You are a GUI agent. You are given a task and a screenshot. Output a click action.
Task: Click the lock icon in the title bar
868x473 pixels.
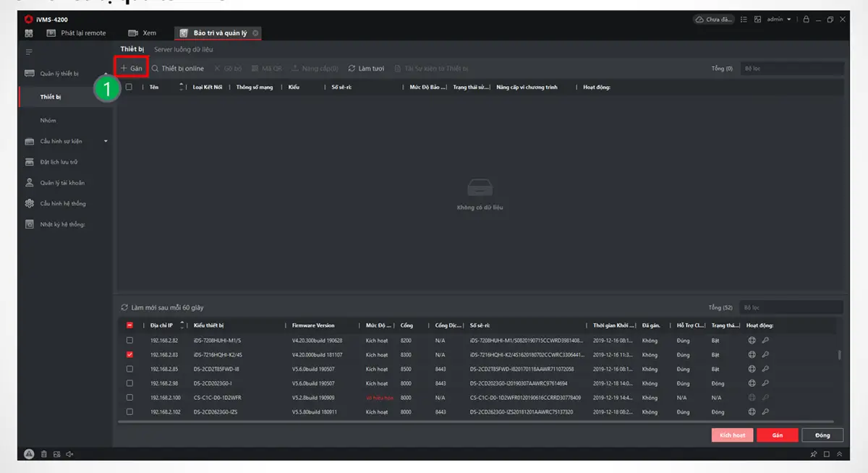pos(807,20)
